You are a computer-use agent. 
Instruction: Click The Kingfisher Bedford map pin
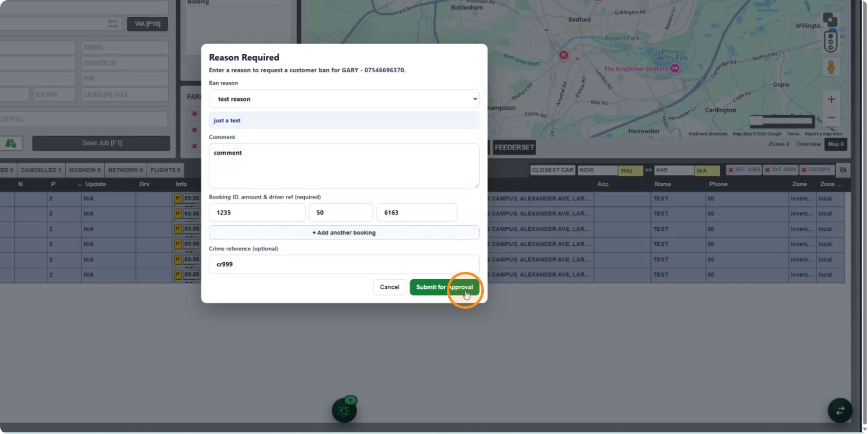(x=675, y=68)
